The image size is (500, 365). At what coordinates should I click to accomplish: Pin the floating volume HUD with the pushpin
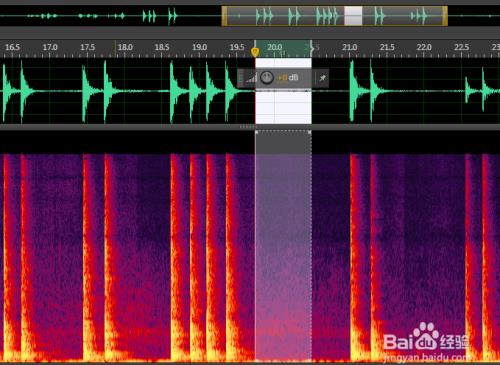point(322,78)
